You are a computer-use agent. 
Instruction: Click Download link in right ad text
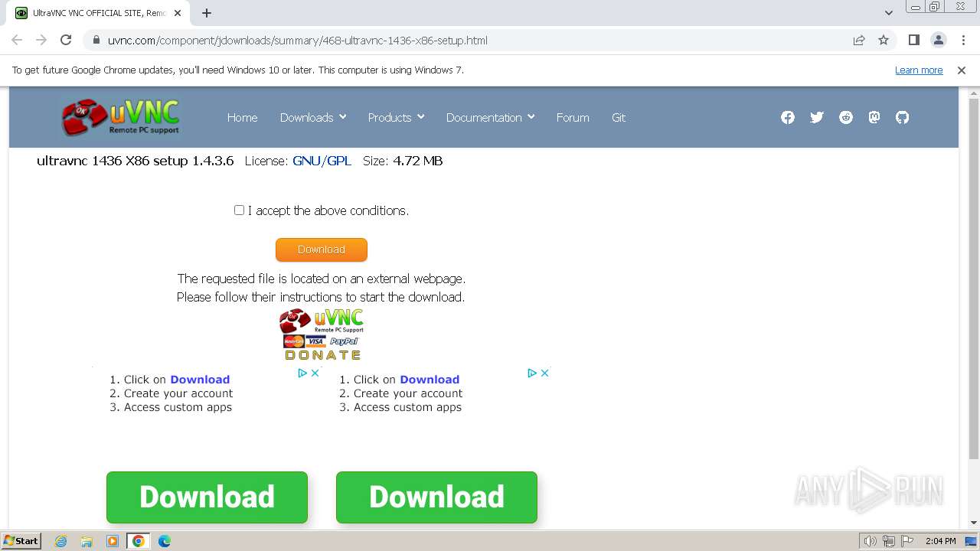(430, 380)
